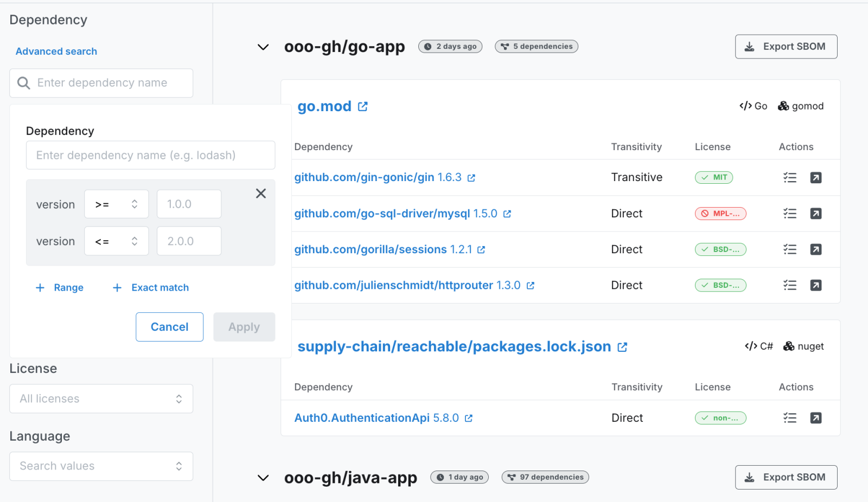Change the >= version operator dropdown
Screen dimensions: 868x502
(x=116, y=204)
